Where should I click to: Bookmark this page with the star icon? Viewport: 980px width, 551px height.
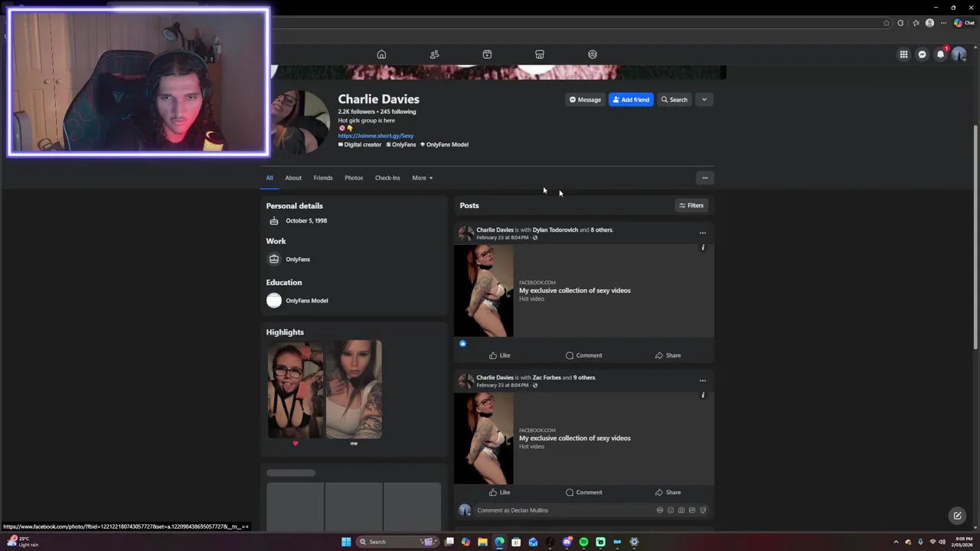tap(887, 23)
